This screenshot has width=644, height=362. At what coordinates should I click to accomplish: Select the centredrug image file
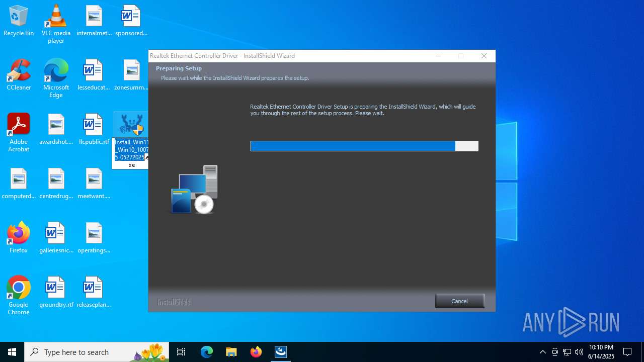coord(56,184)
